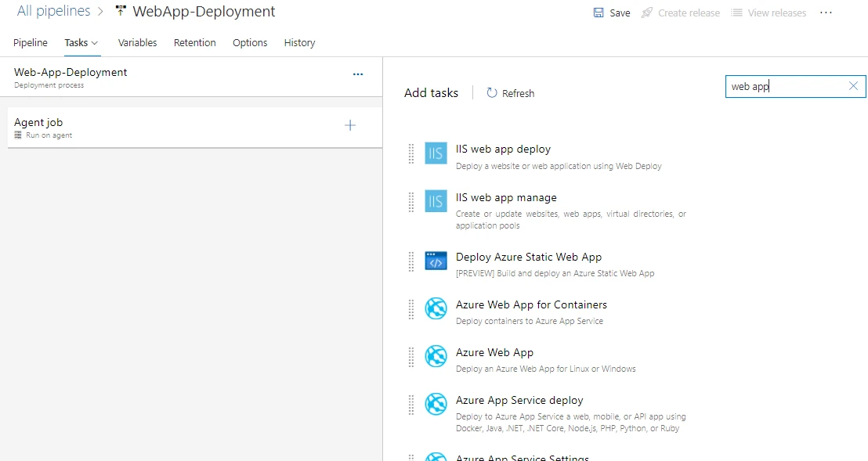Select the Deploy Azure Static Web App task

coord(529,257)
